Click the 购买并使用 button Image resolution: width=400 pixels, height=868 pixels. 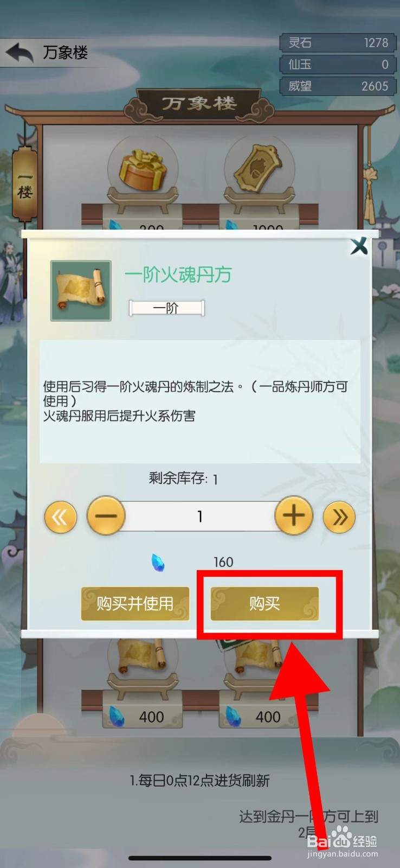click(x=135, y=604)
